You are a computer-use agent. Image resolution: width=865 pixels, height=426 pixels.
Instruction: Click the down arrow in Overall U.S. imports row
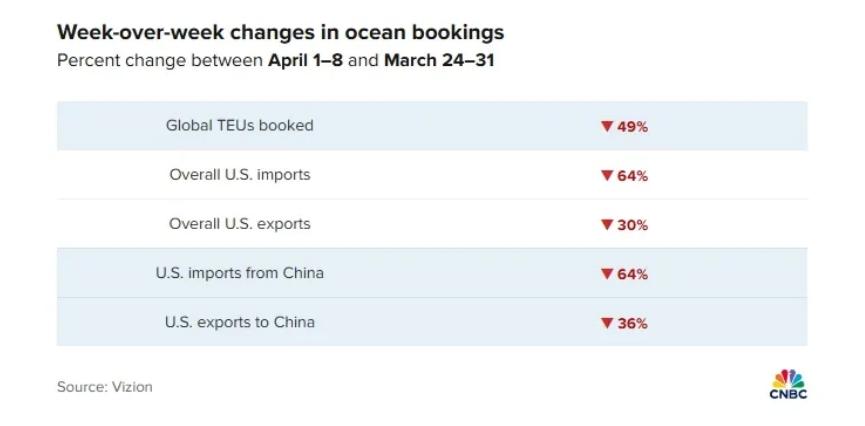[x=607, y=175]
